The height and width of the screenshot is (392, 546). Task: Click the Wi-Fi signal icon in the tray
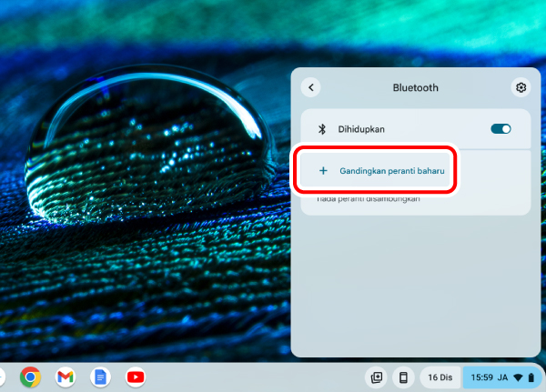[518, 377]
